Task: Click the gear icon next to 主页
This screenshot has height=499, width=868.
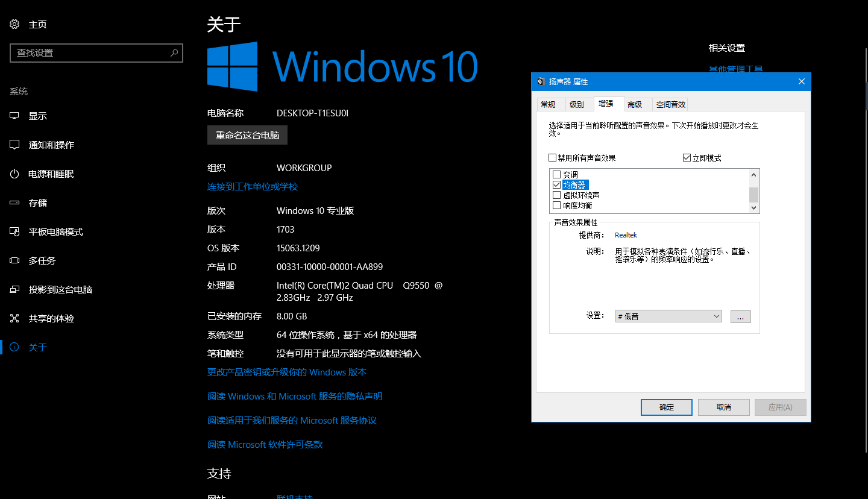Action: (14, 24)
